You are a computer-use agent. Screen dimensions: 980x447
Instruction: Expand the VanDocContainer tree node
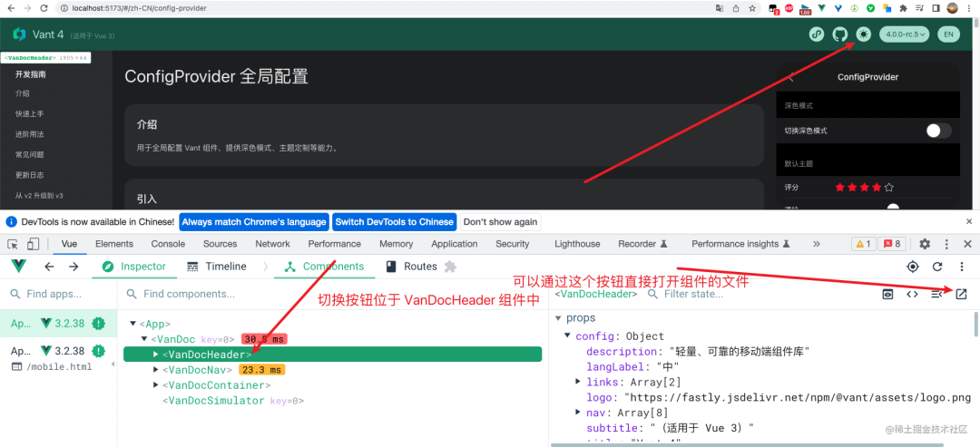coord(156,385)
